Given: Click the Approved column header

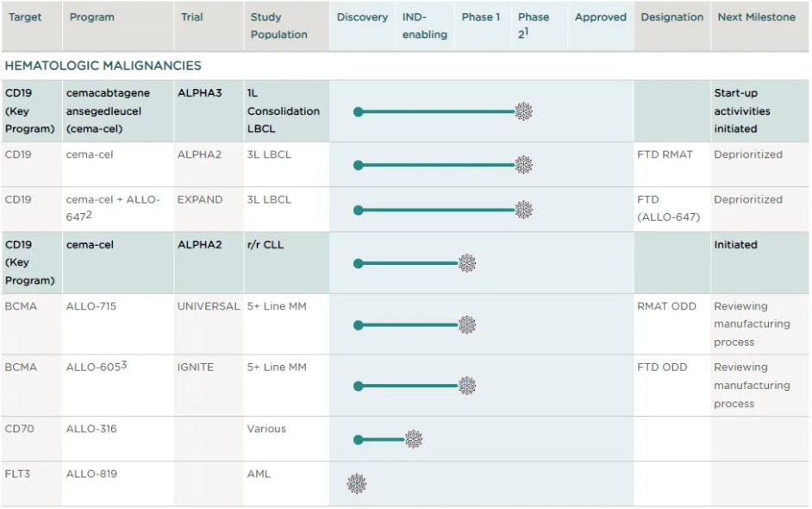Looking at the screenshot, I should 600,17.
